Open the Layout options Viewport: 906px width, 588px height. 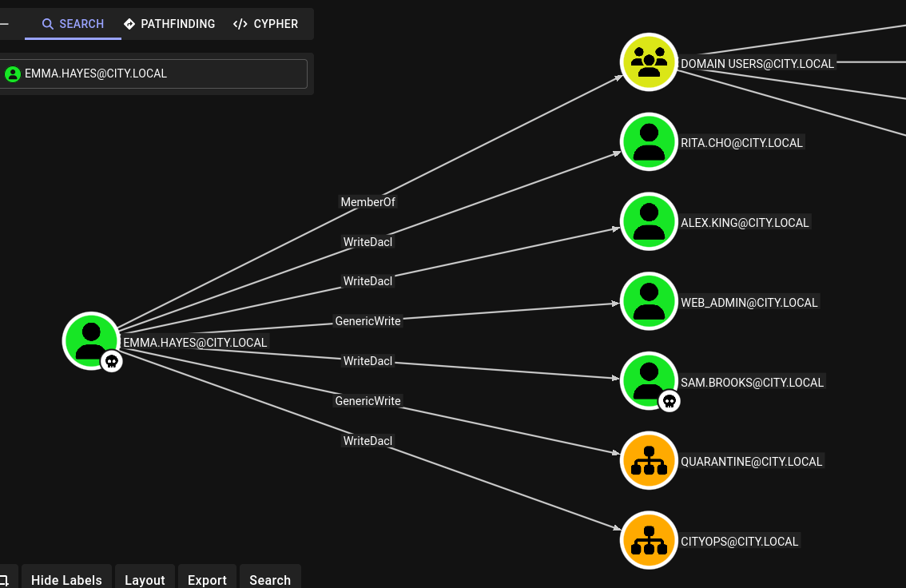145,579
